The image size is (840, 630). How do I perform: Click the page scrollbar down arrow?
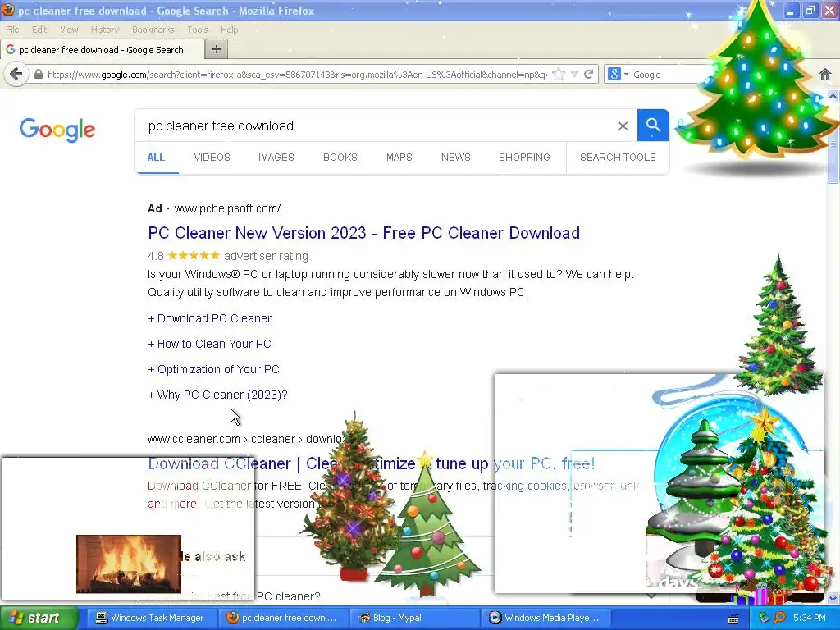(833, 598)
